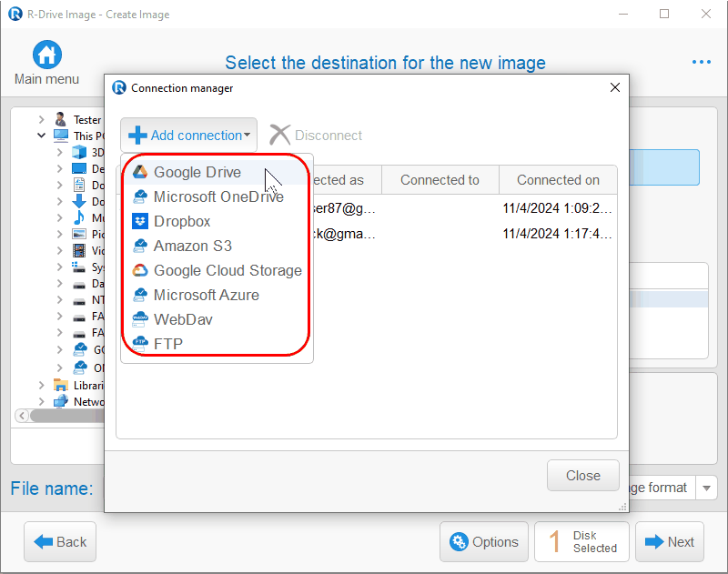The height and width of the screenshot is (574, 728).
Task: Sort by Connected to column
Action: click(x=440, y=179)
